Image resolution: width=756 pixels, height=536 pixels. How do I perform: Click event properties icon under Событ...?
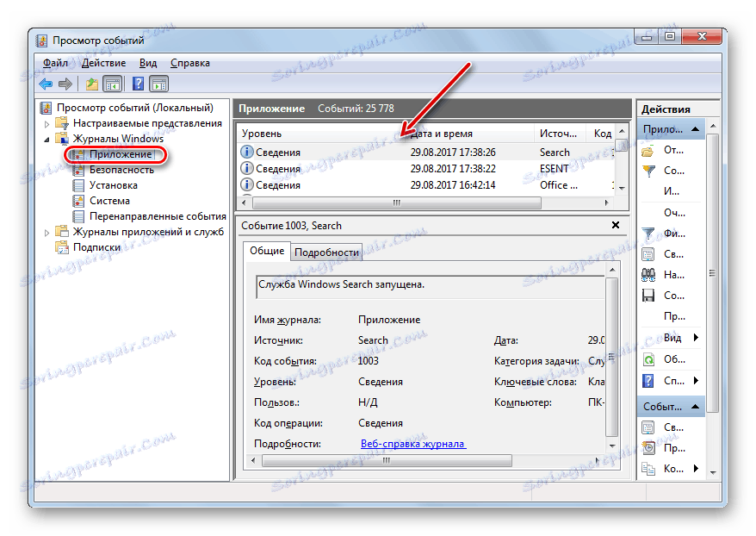pos(648,427)
